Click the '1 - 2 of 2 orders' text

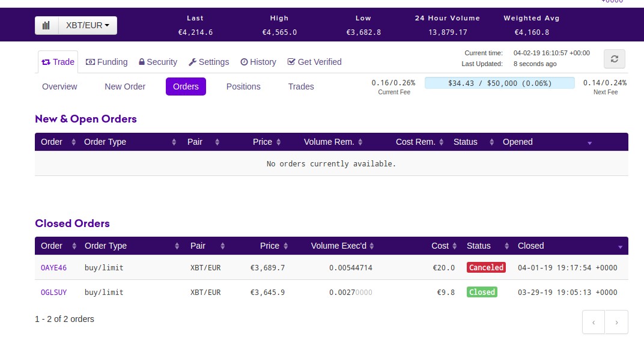click(x=64, y=319)
